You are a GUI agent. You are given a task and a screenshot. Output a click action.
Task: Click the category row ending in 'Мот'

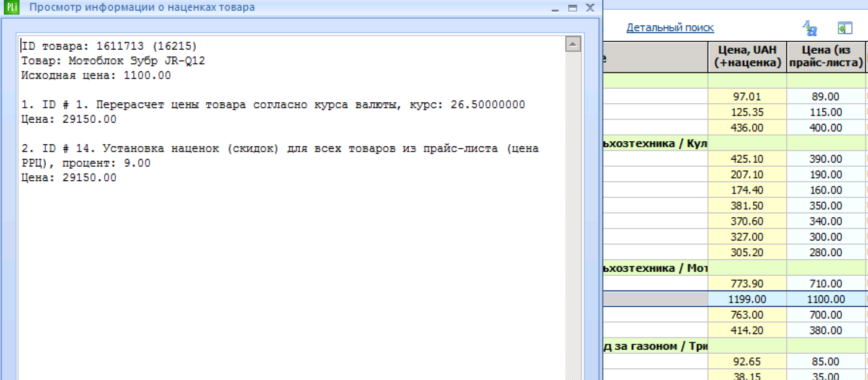coord(735,268)
